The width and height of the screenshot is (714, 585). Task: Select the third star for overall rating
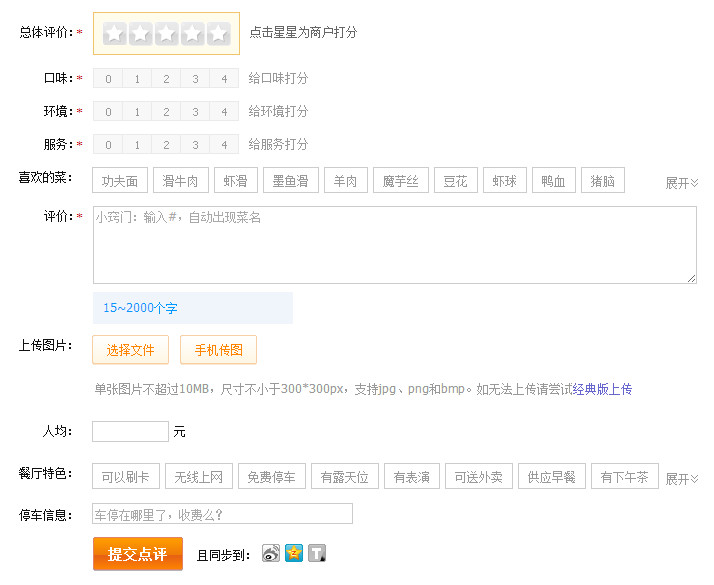click(166, 34)
